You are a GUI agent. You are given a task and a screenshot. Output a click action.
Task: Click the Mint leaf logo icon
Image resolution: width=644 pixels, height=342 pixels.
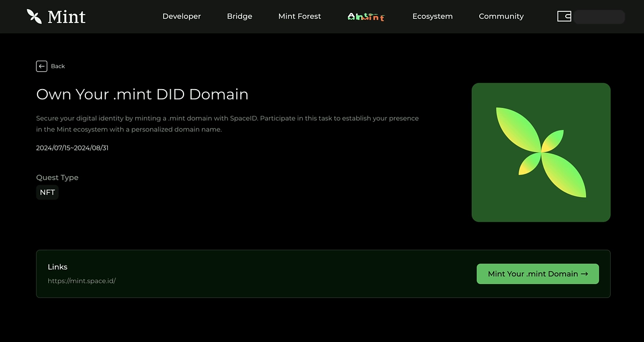tap(34, 16)
